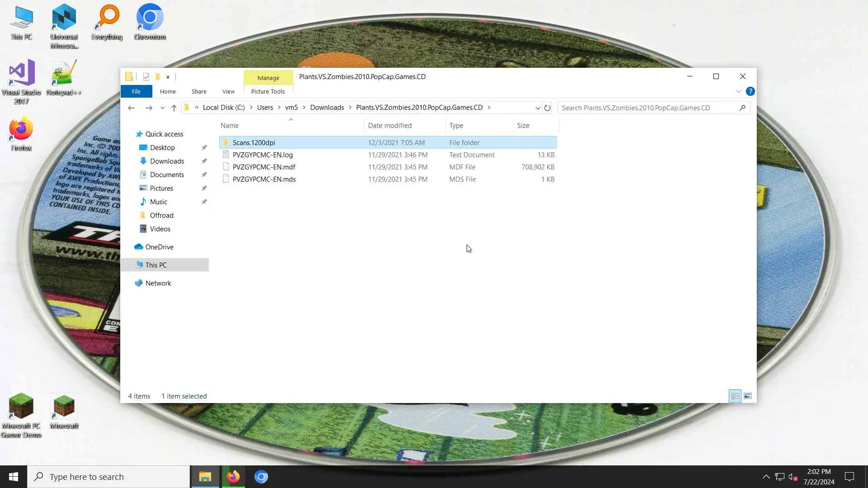This screenshot has height=488, width=868.
Task: Click Properties icon in quick access toolbar
Action: coord(146,77)
